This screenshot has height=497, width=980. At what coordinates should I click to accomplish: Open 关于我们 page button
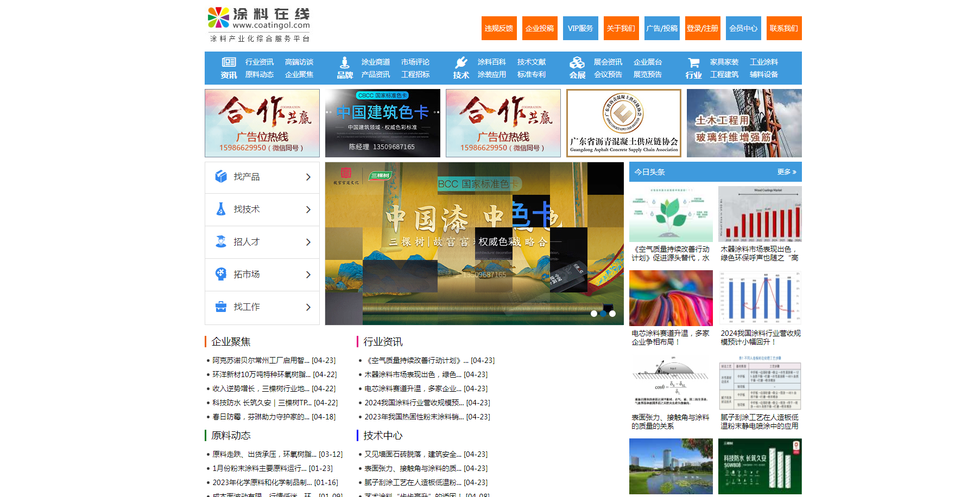click(x=621, y=28)
